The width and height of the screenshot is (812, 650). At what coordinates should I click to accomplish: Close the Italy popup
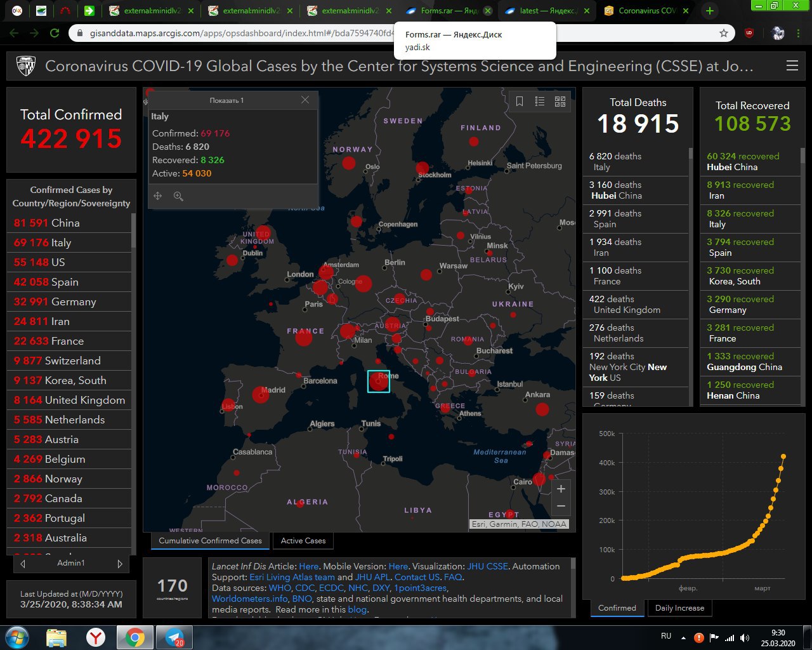click(x=305, y=100)
